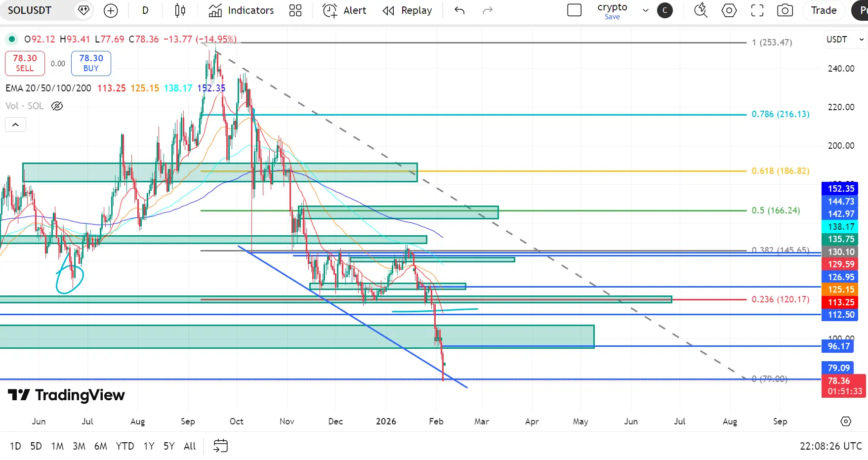This screenshot has width=868, height=460.
Task: Select the YTD time range
Action: (125, 446)
